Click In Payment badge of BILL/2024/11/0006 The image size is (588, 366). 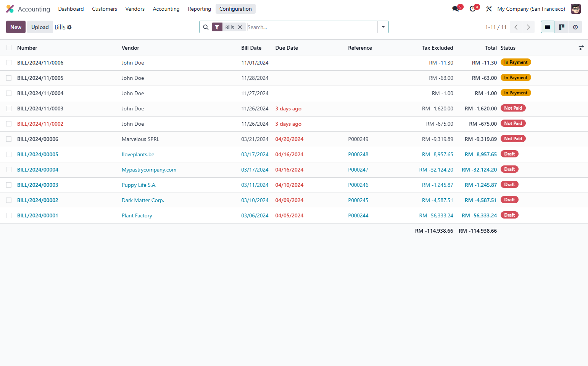(516, 62)
